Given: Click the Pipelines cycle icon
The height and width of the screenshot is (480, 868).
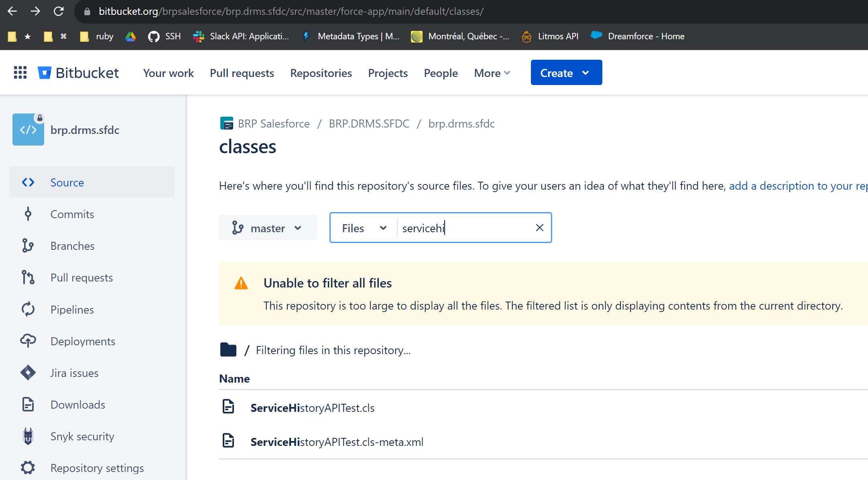Looking at the screenshot, I should pos(28,309).
